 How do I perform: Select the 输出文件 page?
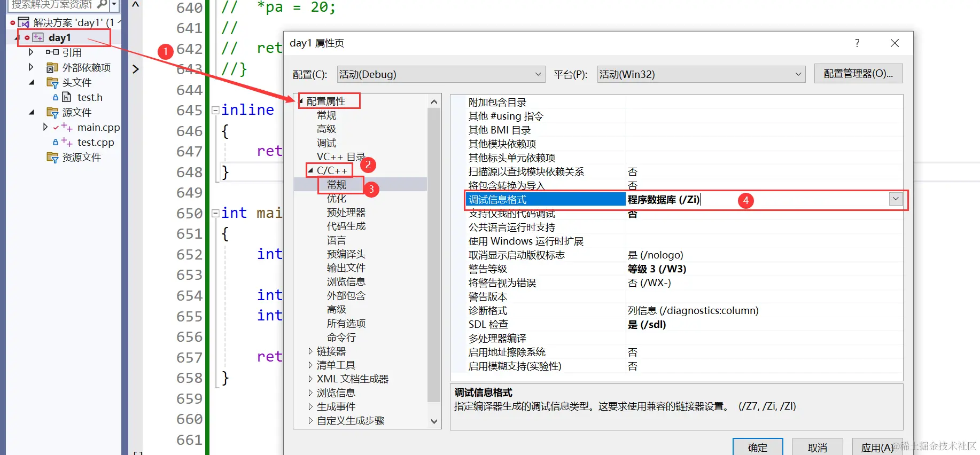tap(346, 268)
